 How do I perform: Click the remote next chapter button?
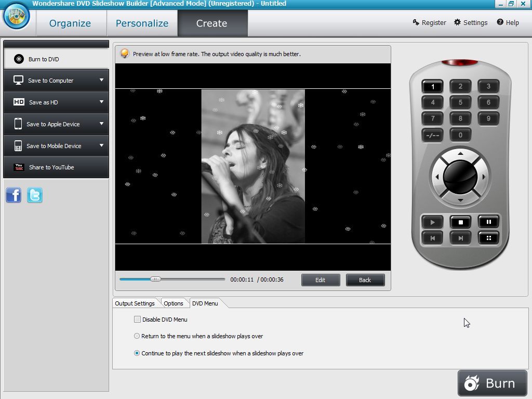[460, 238]
